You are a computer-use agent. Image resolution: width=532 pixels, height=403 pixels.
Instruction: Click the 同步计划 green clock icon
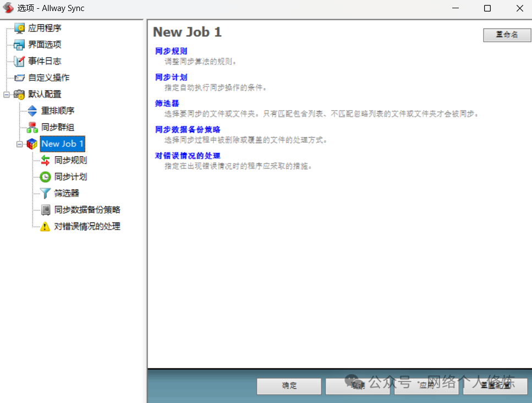[x=45, y=177]
